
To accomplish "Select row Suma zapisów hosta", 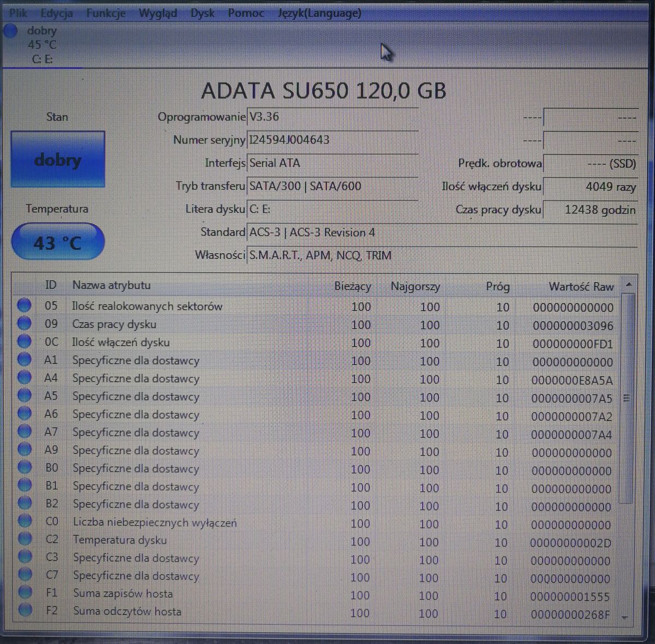I will pos(317,594).
